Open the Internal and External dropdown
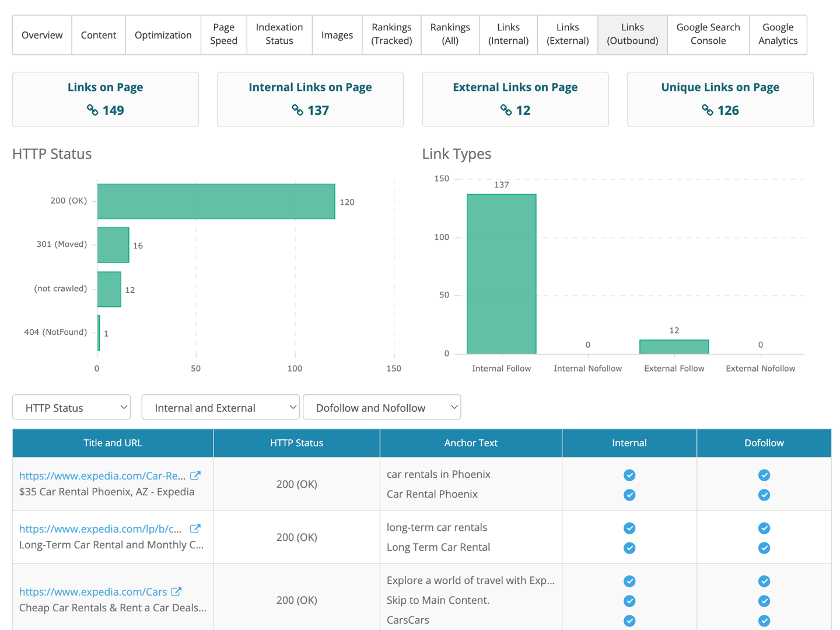 click(x=220, y=407)
